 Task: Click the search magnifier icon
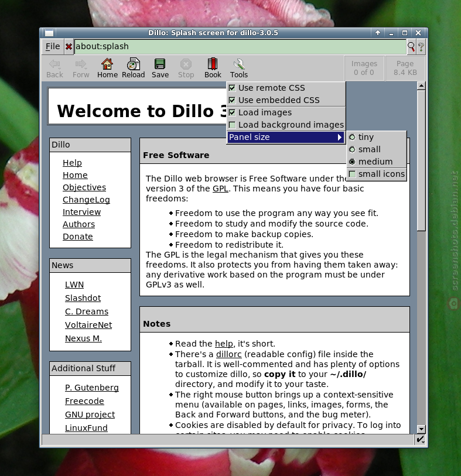coord(411,47)
